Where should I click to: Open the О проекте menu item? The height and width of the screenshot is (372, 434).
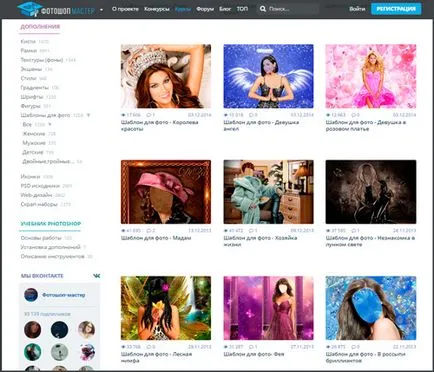pyautogui.click(x=125, y=9)
